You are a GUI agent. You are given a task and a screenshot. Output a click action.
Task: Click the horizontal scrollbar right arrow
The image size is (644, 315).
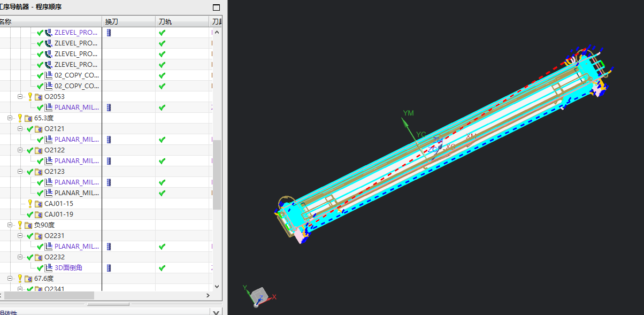209,295
